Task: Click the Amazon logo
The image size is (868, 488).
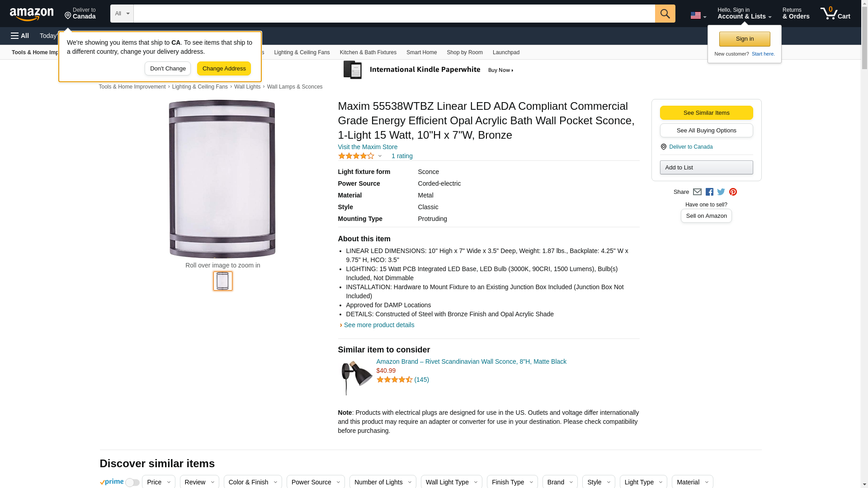Action: coord(32,14)
